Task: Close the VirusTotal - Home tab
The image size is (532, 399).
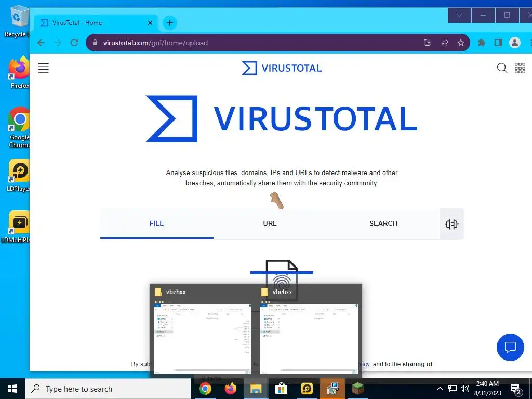Action: (150, 23)
